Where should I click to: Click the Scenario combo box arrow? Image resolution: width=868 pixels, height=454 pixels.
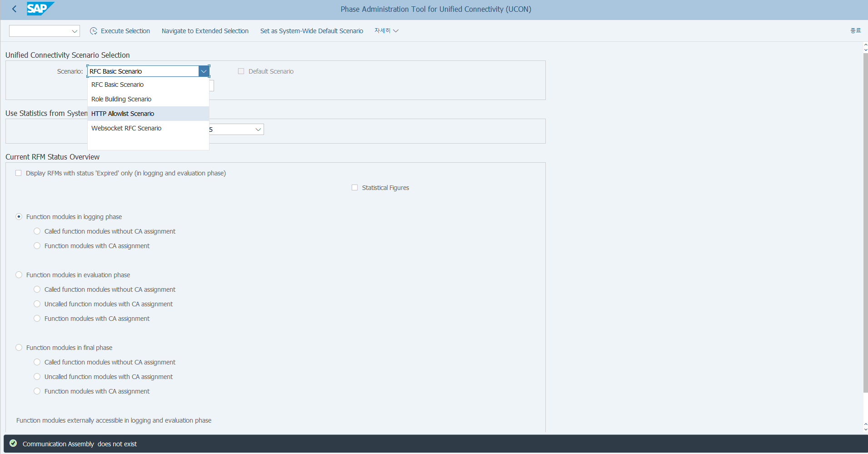pos(204,71)
